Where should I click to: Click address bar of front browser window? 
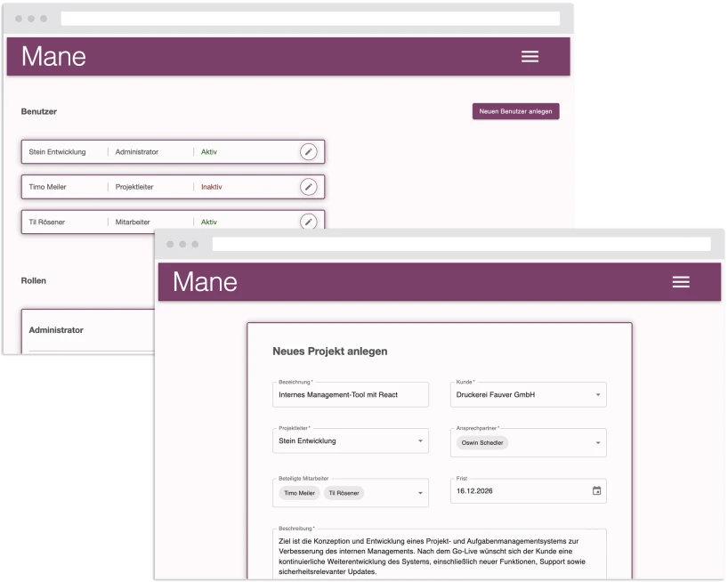[462, 244]
